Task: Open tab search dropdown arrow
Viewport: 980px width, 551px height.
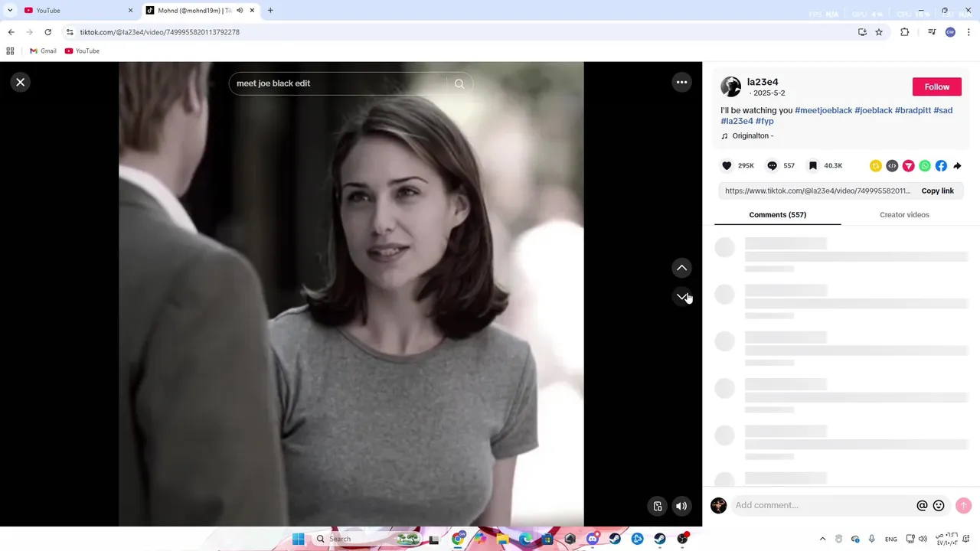Action: 9,11
